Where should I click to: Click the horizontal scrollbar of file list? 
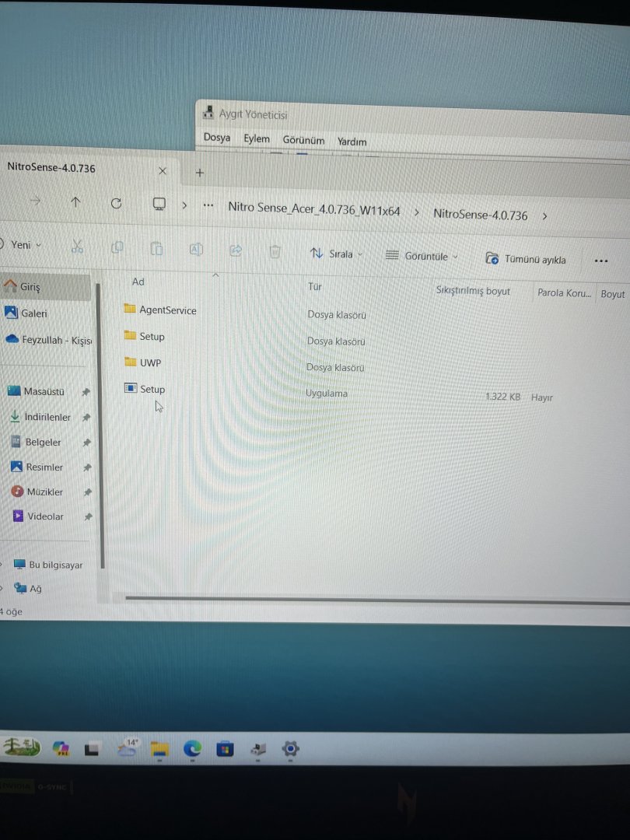[378, 600]
